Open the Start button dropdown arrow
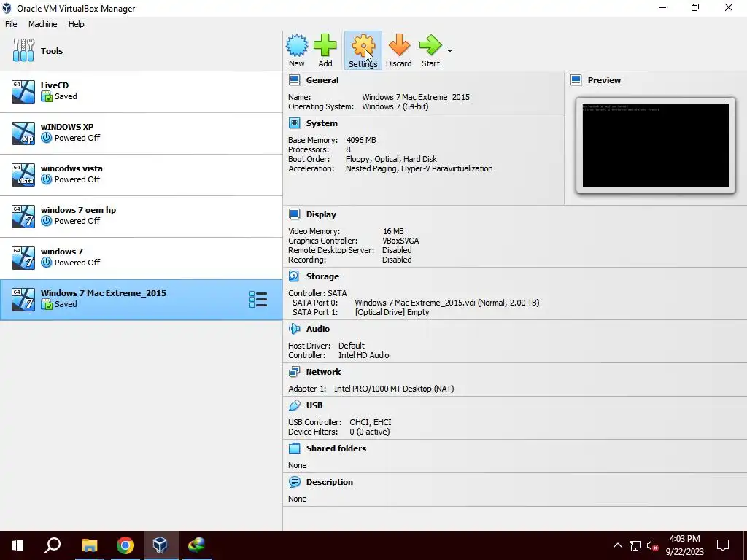Screen dimensions: 747x560 click(x=449, y=51)
